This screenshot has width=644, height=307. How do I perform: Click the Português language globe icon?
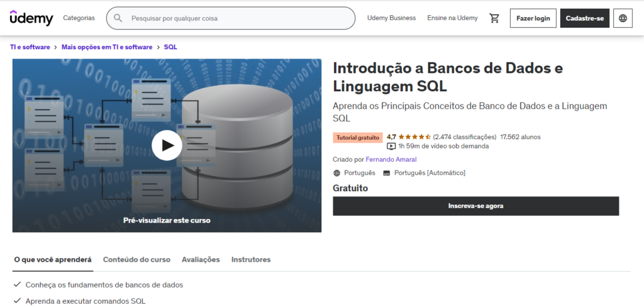point(337,173)
